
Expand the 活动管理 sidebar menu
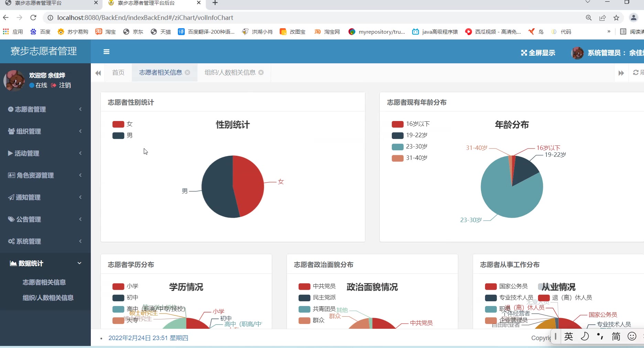(45, 153)
